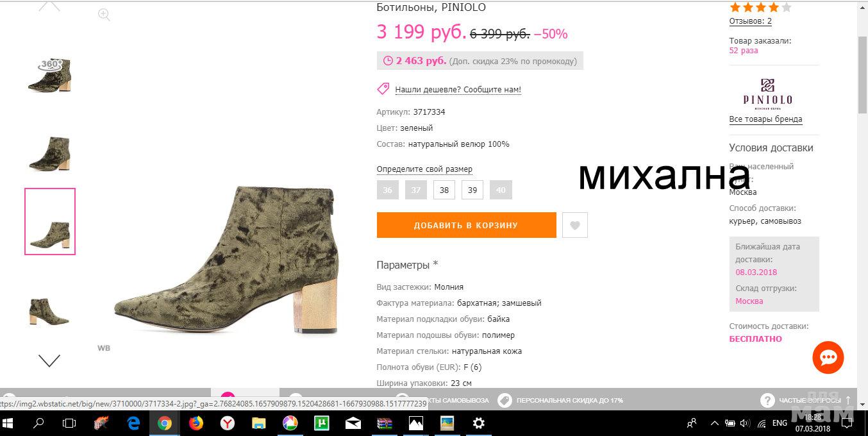Screen dimensions: 868x436
Task: Click the 'Добавить в корзину' button
Action: (x=466, y=225)
